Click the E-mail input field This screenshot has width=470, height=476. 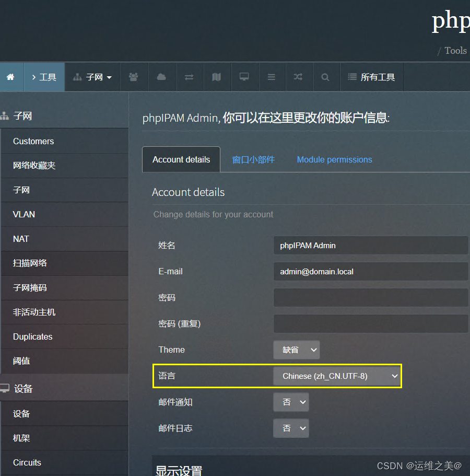[371, 271]
